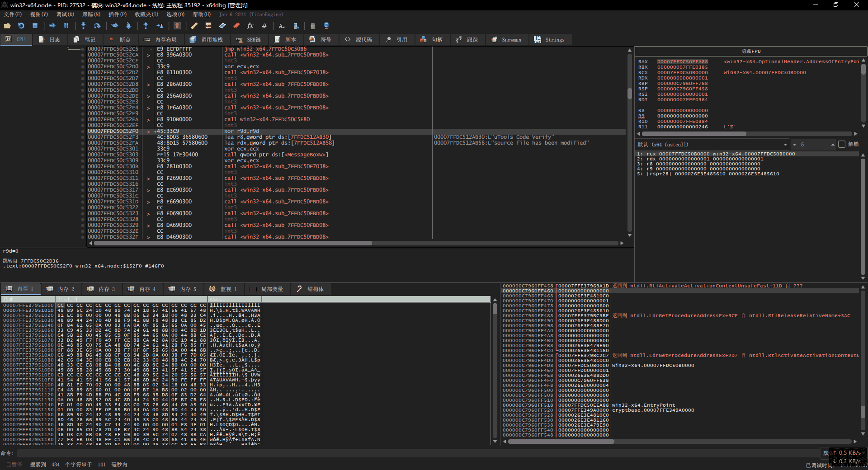Screen dimensions: 868x470
Task: Decrease the argument count spinner
Action: [794, 145]
